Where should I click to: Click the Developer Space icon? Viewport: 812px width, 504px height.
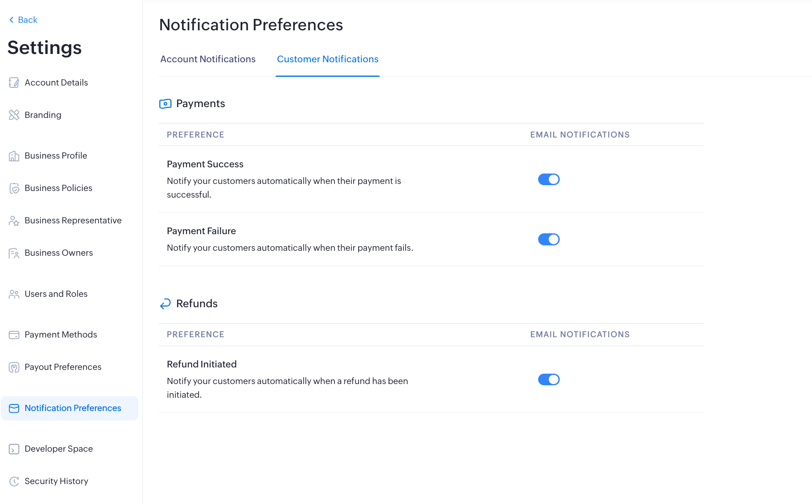point(14,449)
